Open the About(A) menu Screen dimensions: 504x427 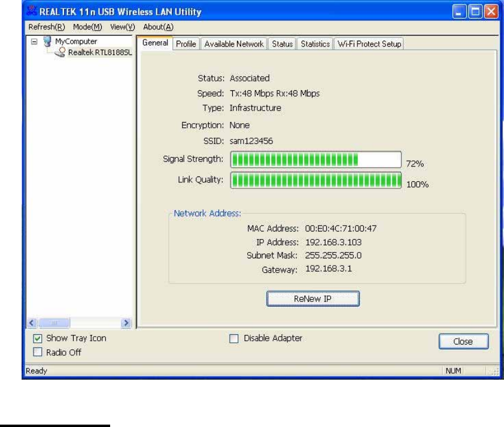coord(158,27)
